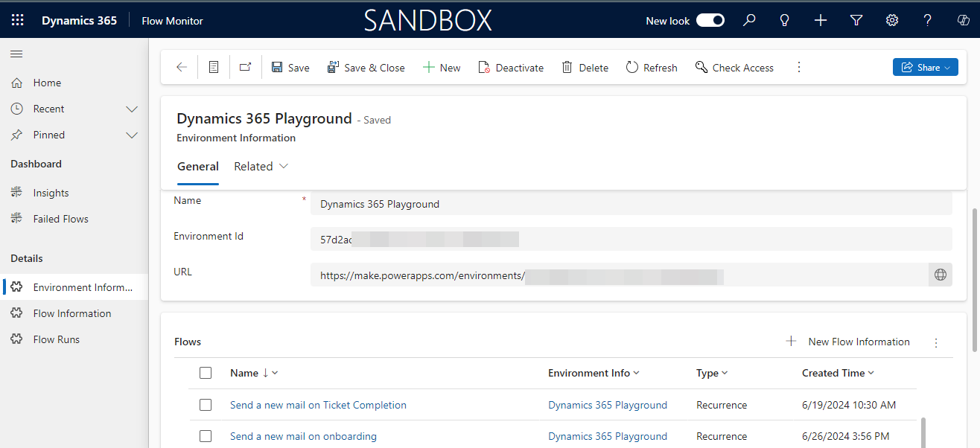Screen dimensions: 980x448
Task: Click the page vertical scrollbar
Action: coord(974,283)
